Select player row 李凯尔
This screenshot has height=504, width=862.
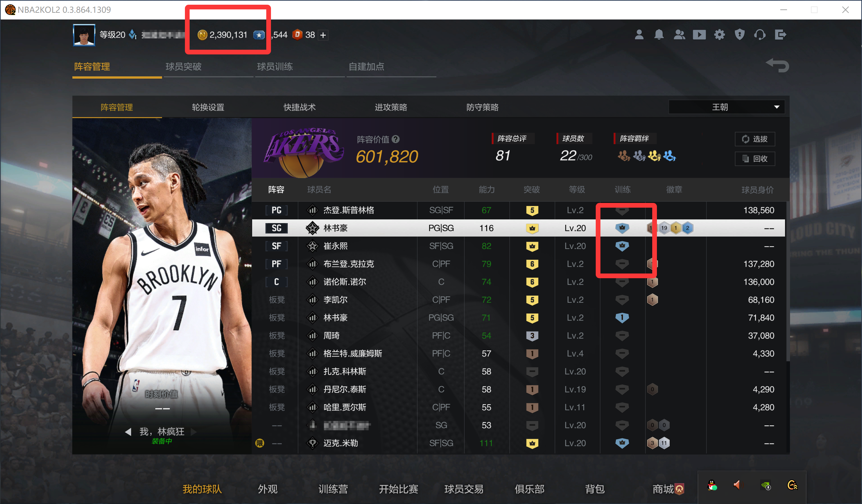(x=518, y=300)
